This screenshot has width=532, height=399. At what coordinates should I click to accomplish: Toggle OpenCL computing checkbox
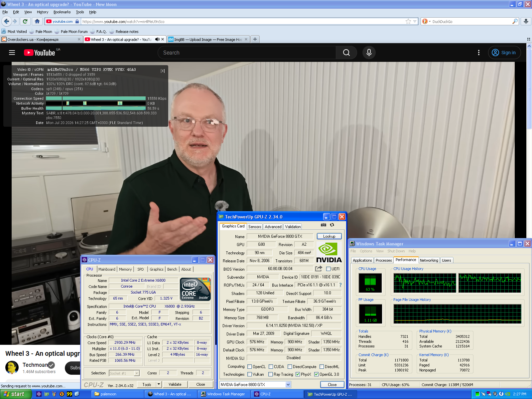(250, 367)
